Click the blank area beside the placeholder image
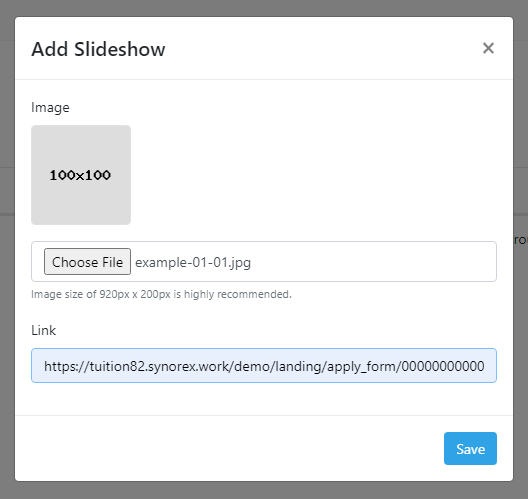 (x=313, y=175)
